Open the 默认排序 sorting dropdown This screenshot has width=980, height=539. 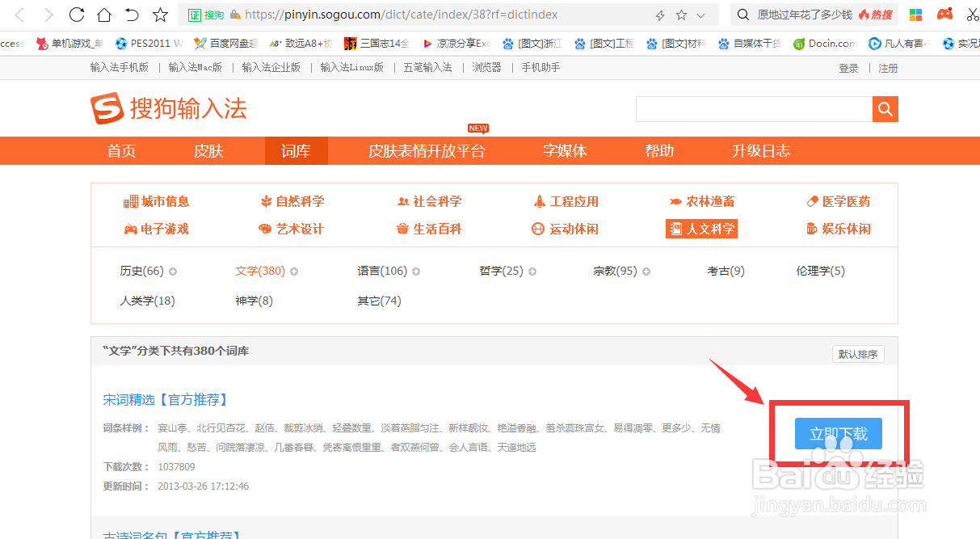click(x=858, y=353)
